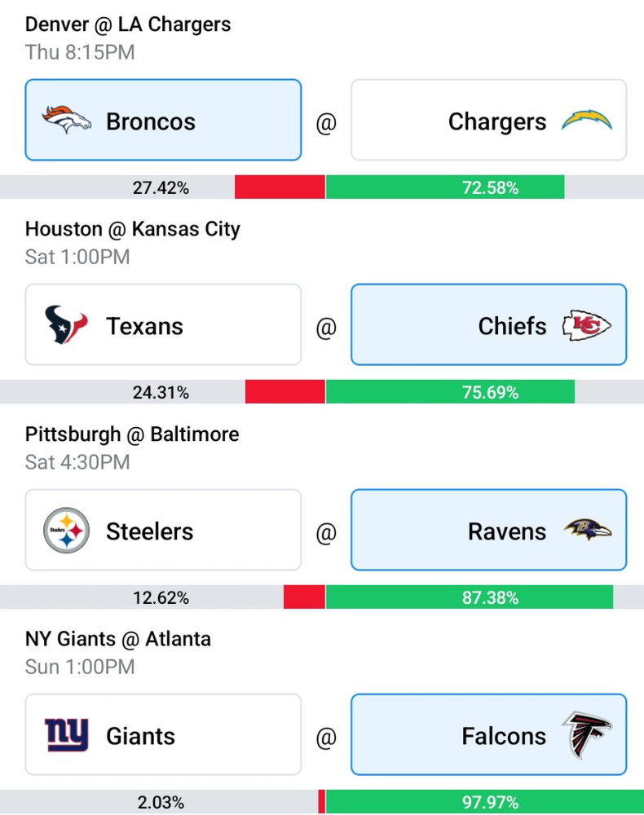The width and height of the screenshot is (644, 815).
Task: Choose Chiefs pick option
Action: [x=488, y=325]
